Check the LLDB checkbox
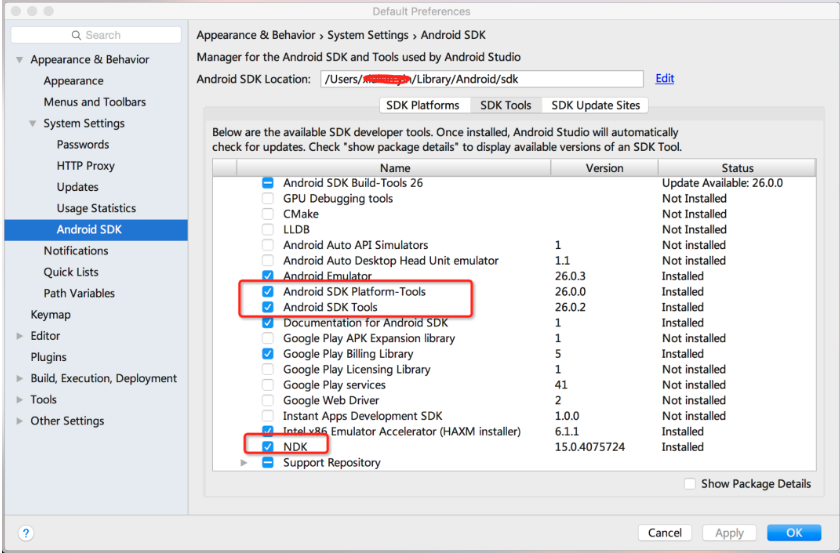 pyautogui.click(x=267, y=230)
